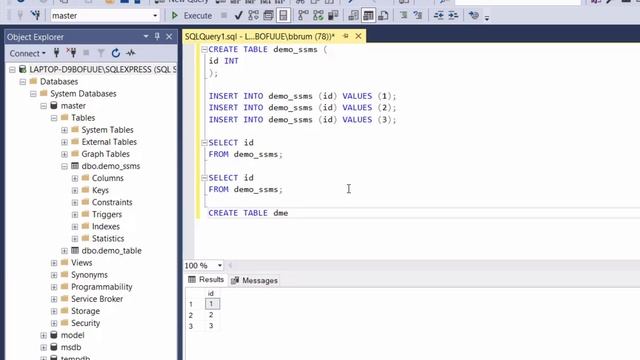640x360 pixels.
Task: Collapse the Databases folder node
Action: click(x=23, y=82)
